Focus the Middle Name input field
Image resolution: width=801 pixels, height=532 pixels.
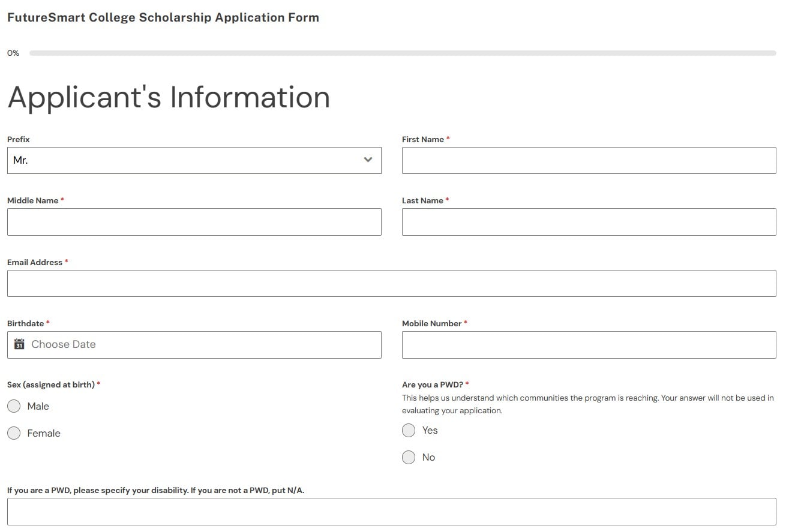pyautogui.click(x=194, y=222)
